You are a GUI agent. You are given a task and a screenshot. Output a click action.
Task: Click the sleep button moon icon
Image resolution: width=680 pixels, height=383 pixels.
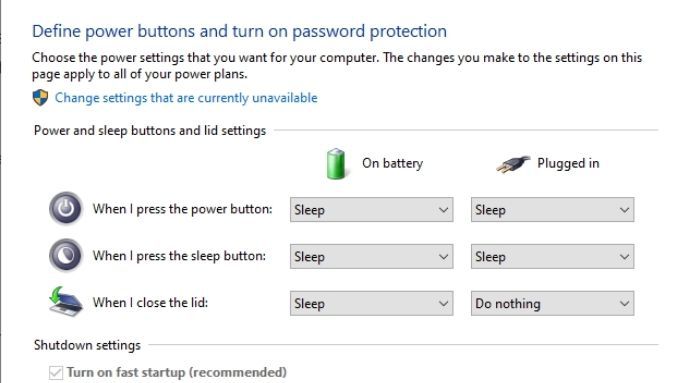pyautogui.click(x=65, y=255)
